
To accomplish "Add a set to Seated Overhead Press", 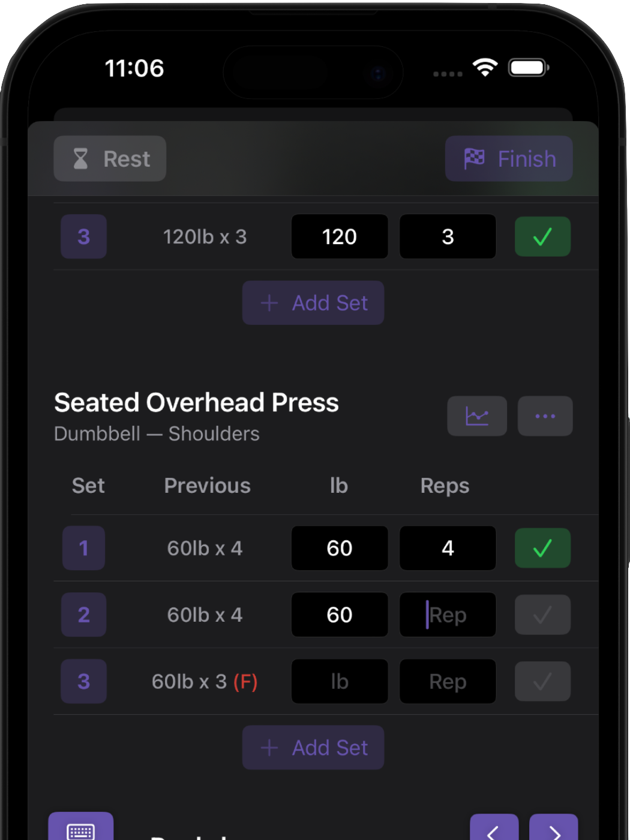I will 313,748.
